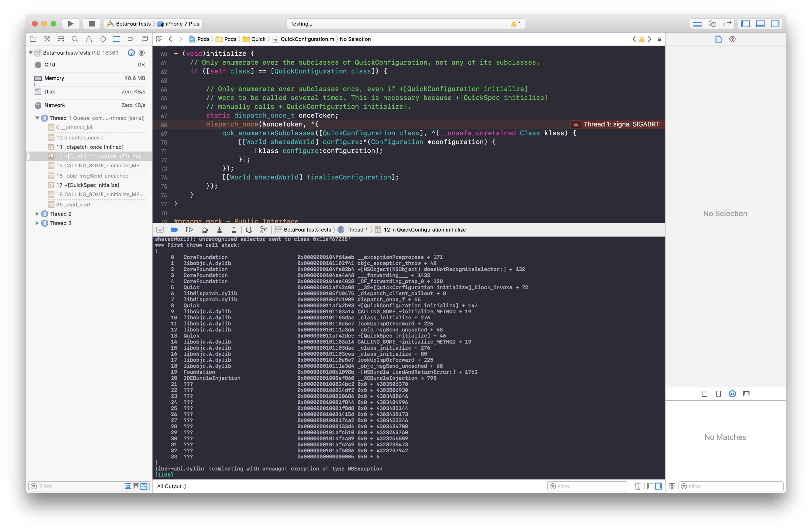Select Network gauge
Viewport: 812px width, 530px height.
click(90, 105)
